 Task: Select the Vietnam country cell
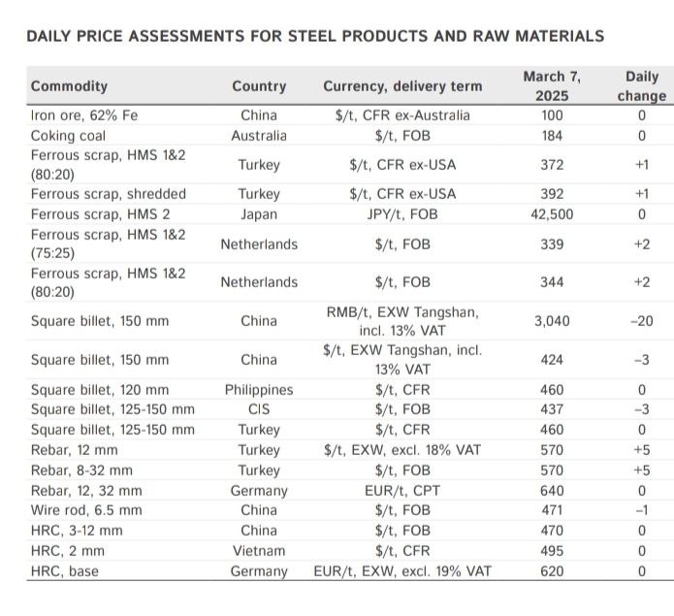pos(259,551)
